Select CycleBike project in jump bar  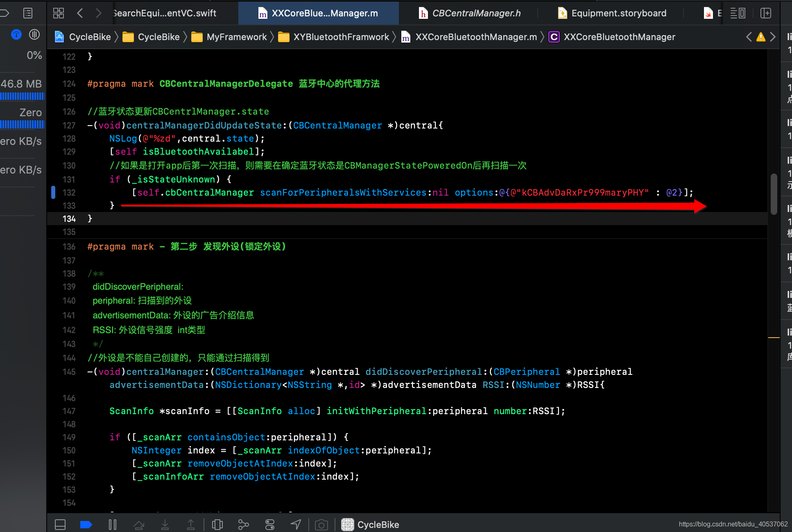coord(83,37)
